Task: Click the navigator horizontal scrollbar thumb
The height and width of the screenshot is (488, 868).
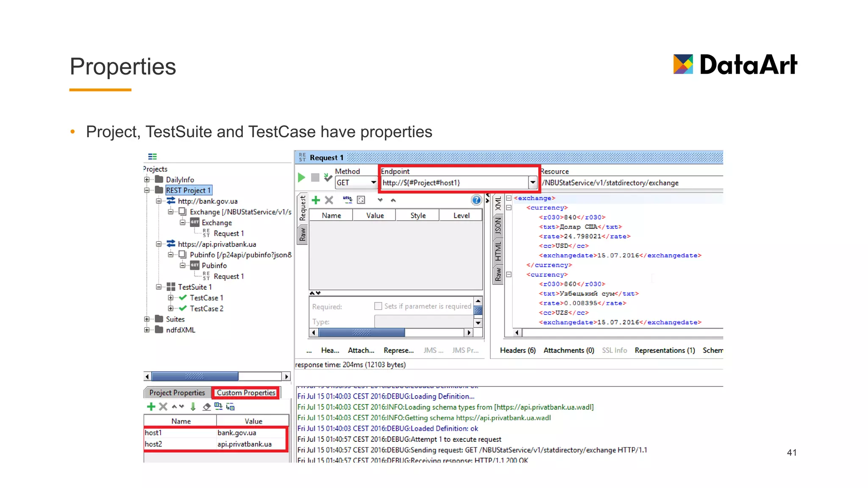Action: point(195,376)
